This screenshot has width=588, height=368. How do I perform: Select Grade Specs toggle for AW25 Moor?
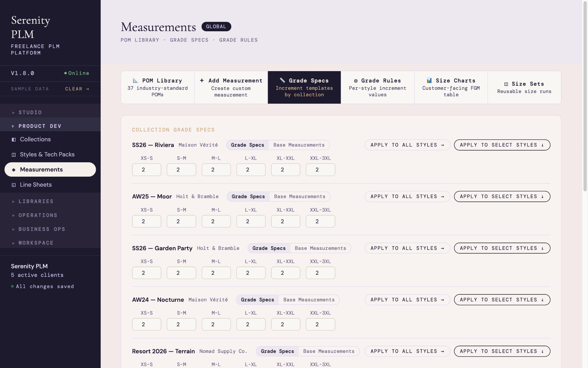click(x=248, y=197)
